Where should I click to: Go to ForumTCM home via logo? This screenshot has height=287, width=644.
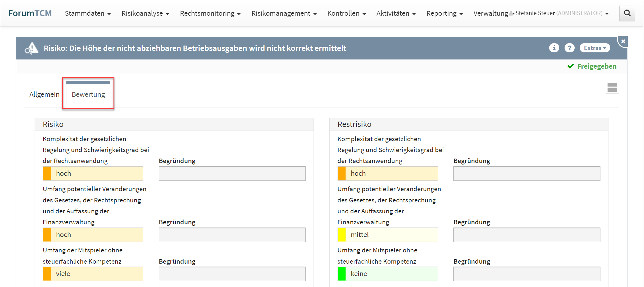coord(30,13)
